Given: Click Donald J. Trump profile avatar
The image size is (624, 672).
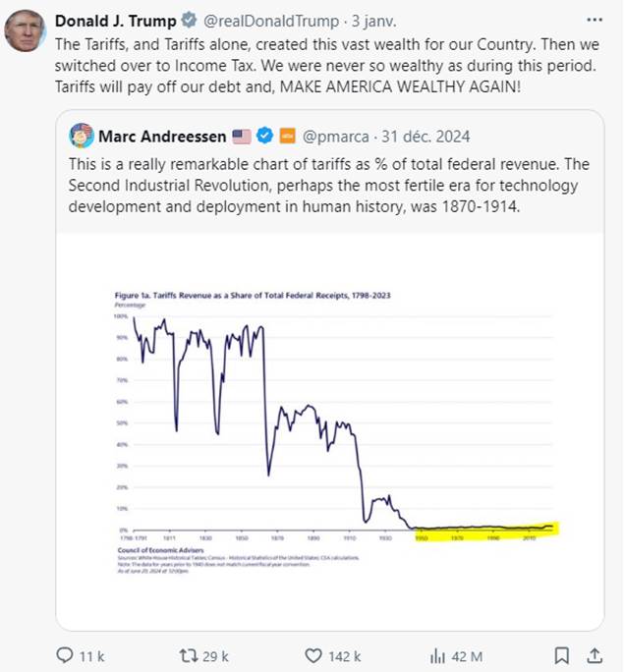Looking at the screenshot, I should tap(25, 30).
